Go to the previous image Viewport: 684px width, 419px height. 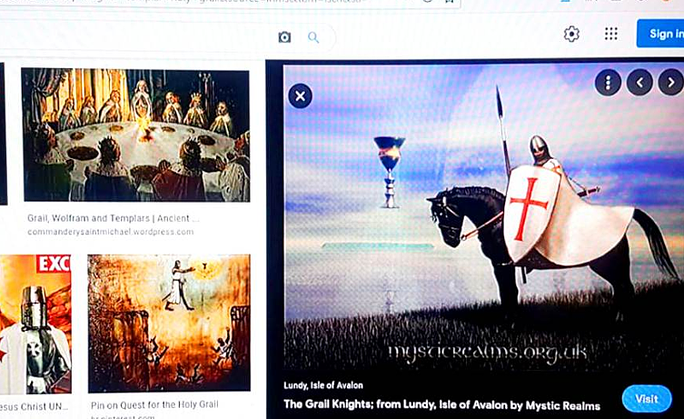(640, 82)
